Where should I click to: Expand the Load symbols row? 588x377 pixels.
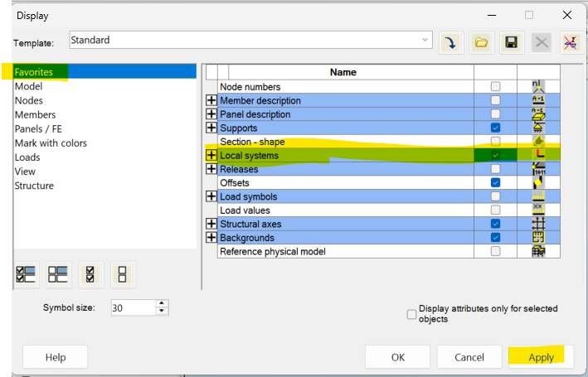[211, 196]
